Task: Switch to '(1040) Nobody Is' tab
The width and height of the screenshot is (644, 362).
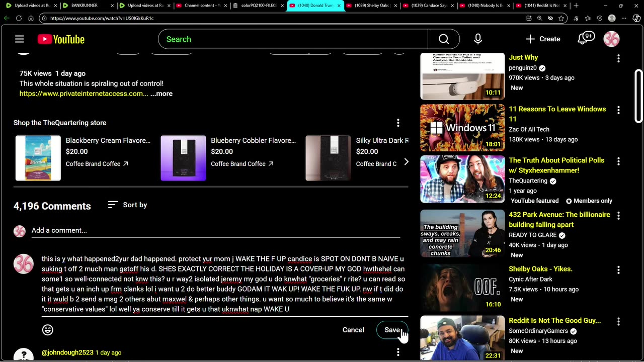Action: pos(485,6)
